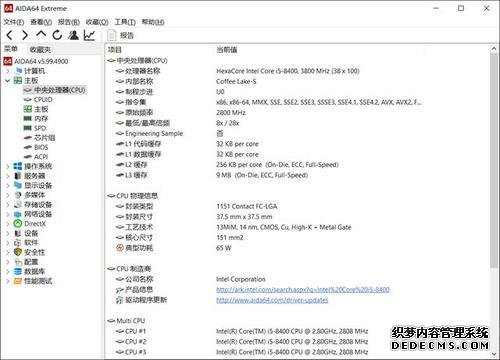Viewport: 500px width, 360px height.
Task: Select the L3 缓存 row
Action: (x=297, y=175)
